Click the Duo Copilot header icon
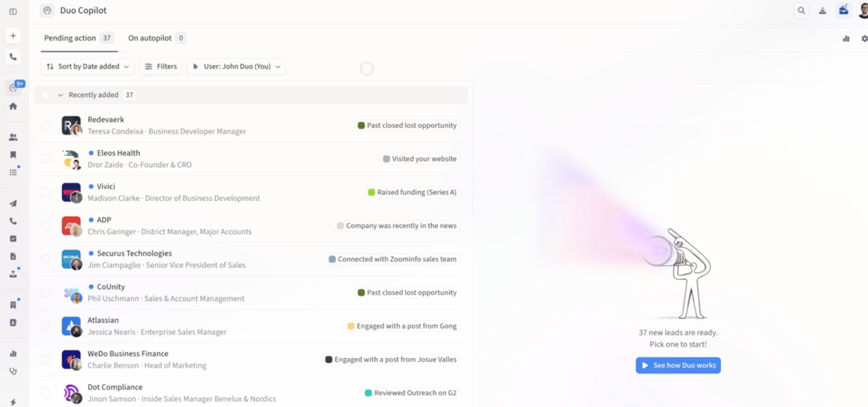 click(47, 11)
